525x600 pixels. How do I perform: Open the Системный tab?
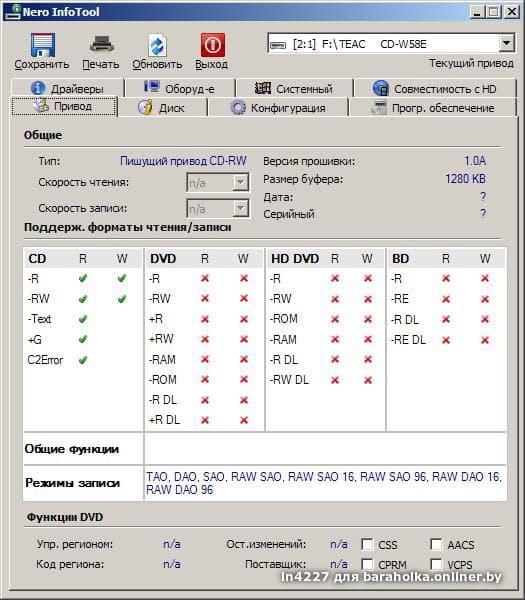click(x=294, y=88)
